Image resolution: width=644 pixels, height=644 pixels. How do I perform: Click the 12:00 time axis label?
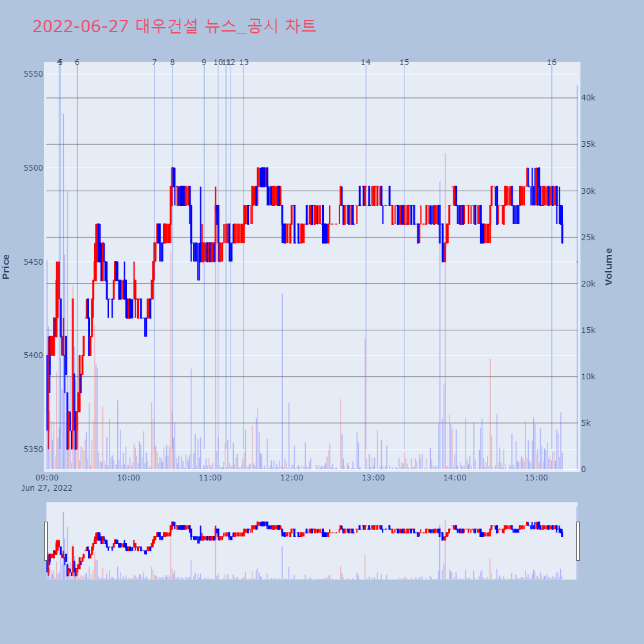pyautogui.click(x=292, y=478)
